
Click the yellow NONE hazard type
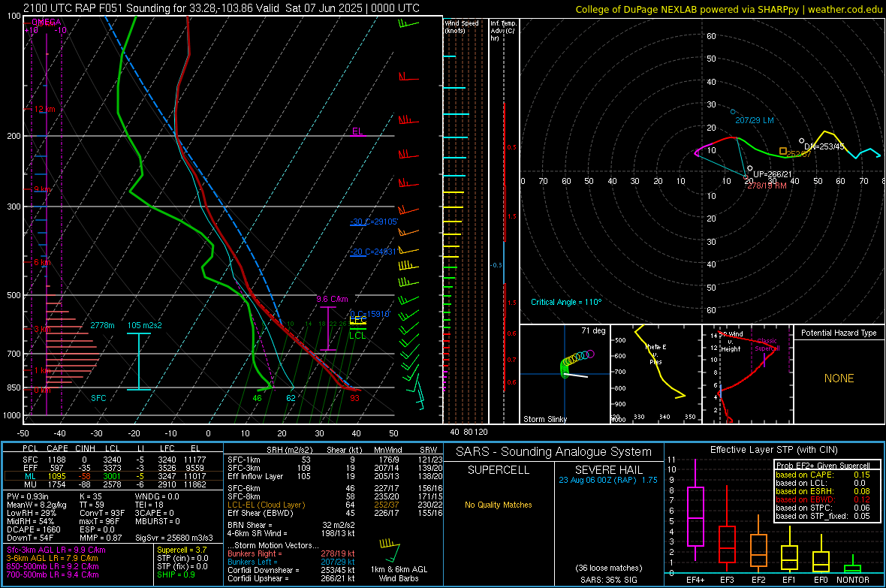pyautogui.click(x=839, y=378)
